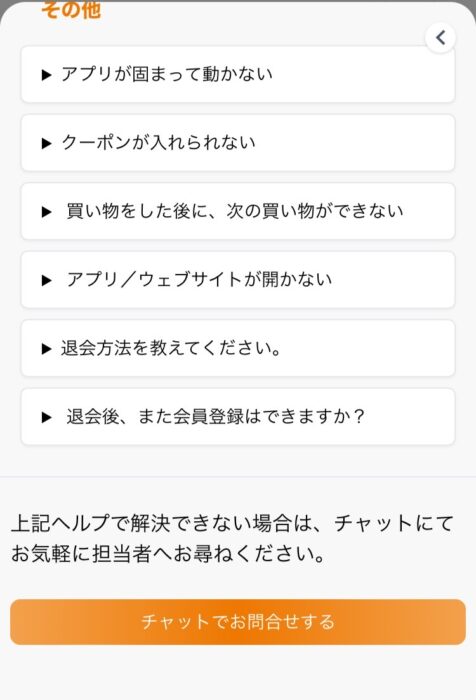Tap the back chevron icon
The height and width of the screenshot is (700, 476).
pos(440,38)
